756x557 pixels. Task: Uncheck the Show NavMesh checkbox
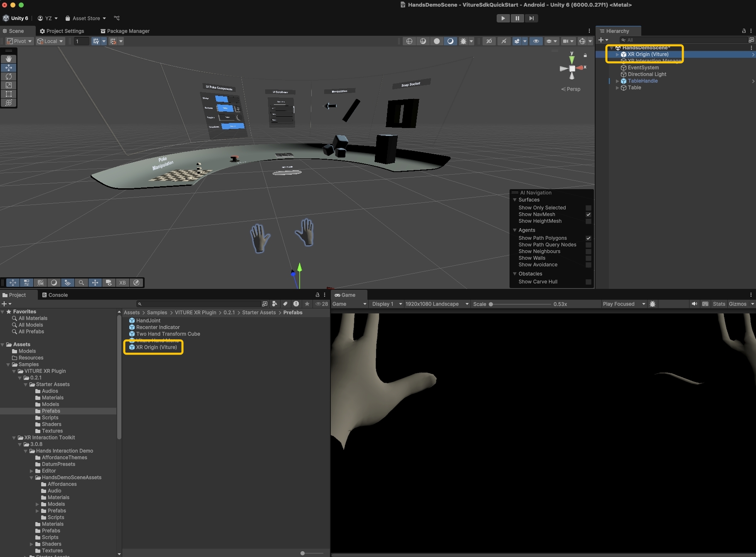pos(588,214)
